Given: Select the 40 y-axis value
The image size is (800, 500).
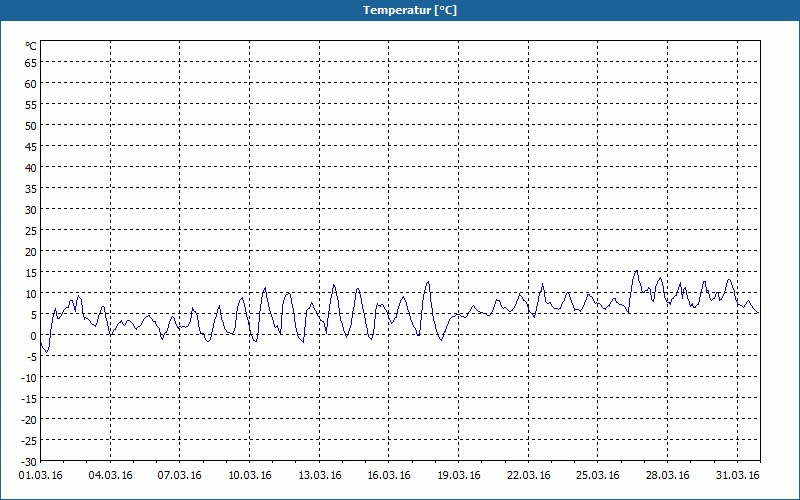Looking at the screenshot, I should coord(31,167).
